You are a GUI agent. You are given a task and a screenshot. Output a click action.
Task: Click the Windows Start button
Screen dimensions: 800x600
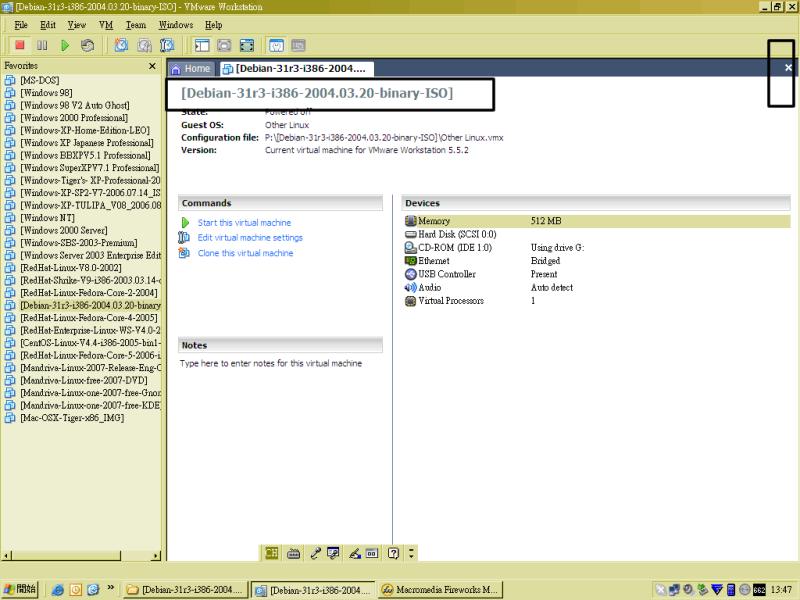(x=20, y=589)
